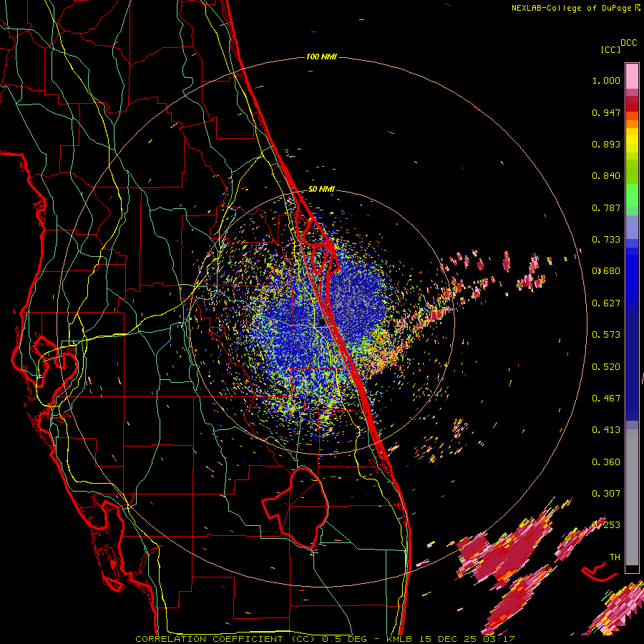The image size is (644, 644).
Task: Click the NEXLAB-College of DuPage title text
Action: point(571,8)
